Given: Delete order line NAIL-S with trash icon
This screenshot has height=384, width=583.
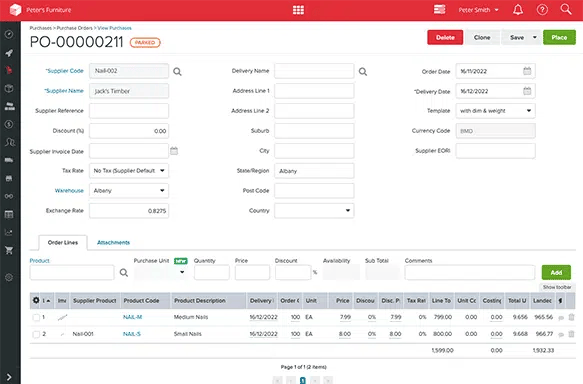Looking at the screenshot, I should (x=571, y=334).
